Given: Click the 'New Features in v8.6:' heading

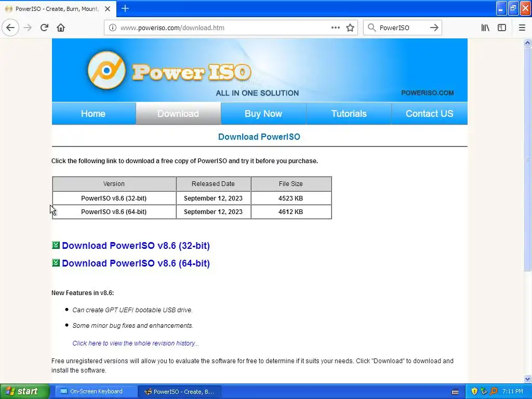Looking at the screenshot, I should [83, 293].
